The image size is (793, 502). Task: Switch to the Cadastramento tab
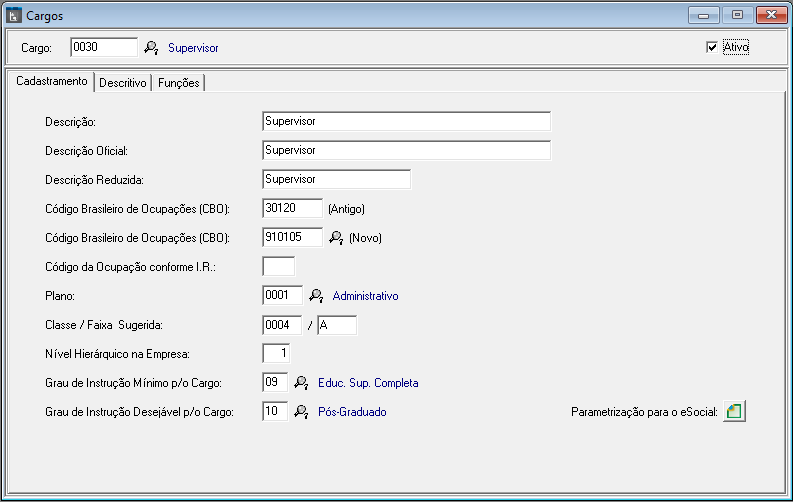pos(52,81)
